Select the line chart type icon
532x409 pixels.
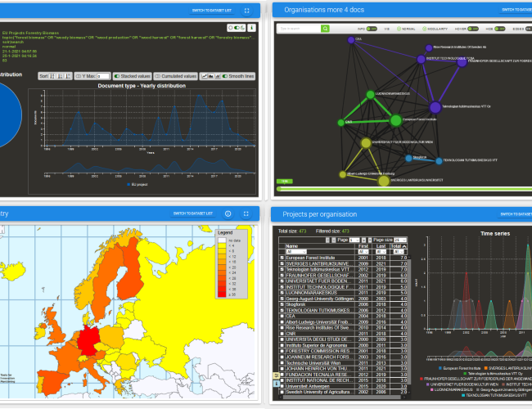(205, 76)
